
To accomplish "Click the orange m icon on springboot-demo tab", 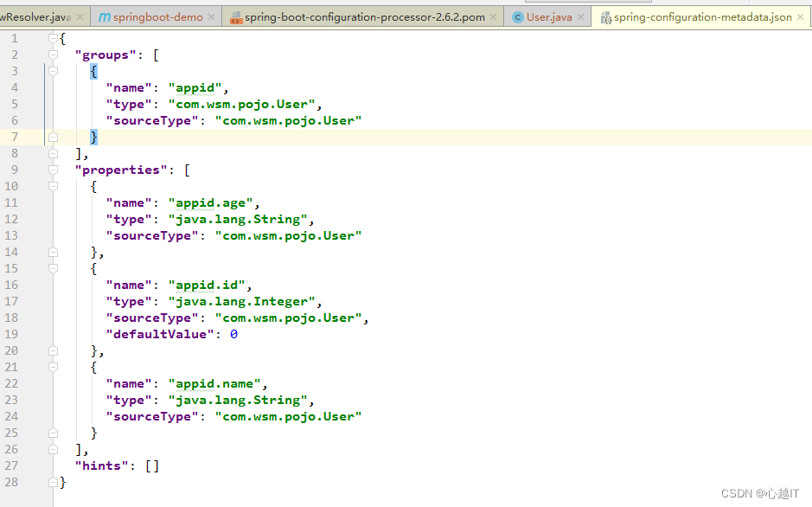I will point(103,16).
